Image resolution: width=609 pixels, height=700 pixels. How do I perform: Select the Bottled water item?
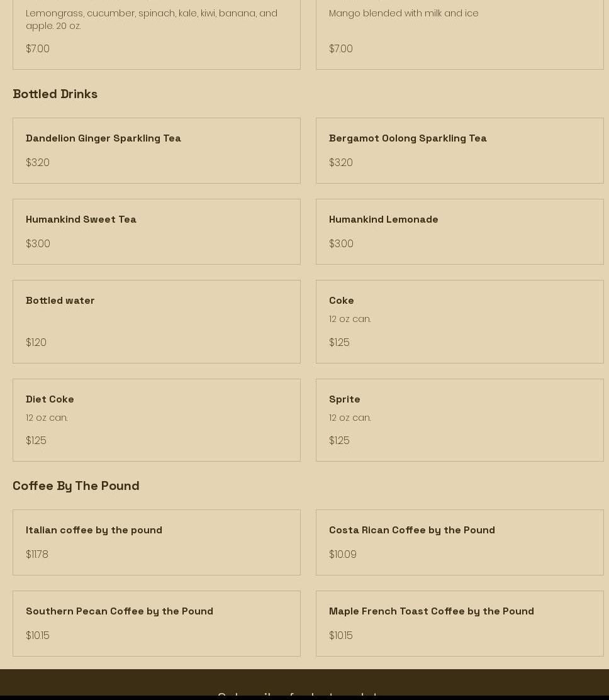pyautogui.click(x=60, y=301)
